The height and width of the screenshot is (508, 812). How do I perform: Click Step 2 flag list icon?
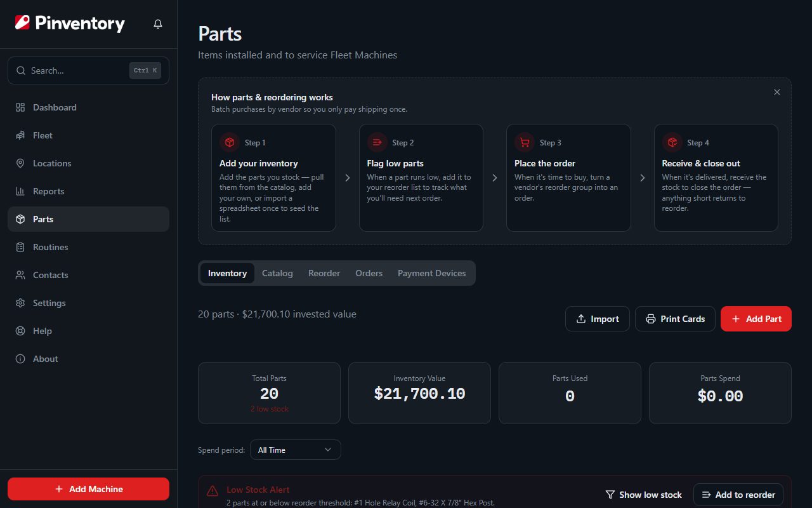(x=377, y=142)
